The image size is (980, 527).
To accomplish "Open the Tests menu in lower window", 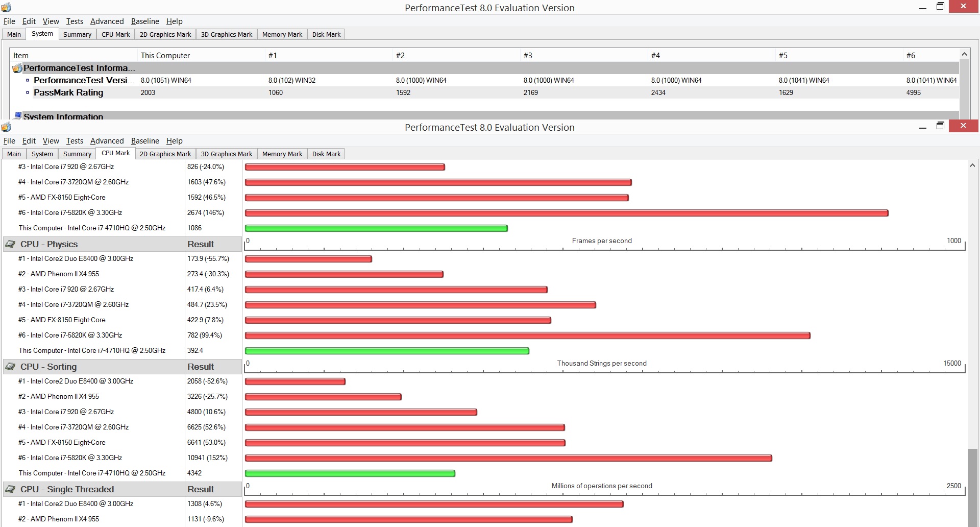I will pos(75,141).
